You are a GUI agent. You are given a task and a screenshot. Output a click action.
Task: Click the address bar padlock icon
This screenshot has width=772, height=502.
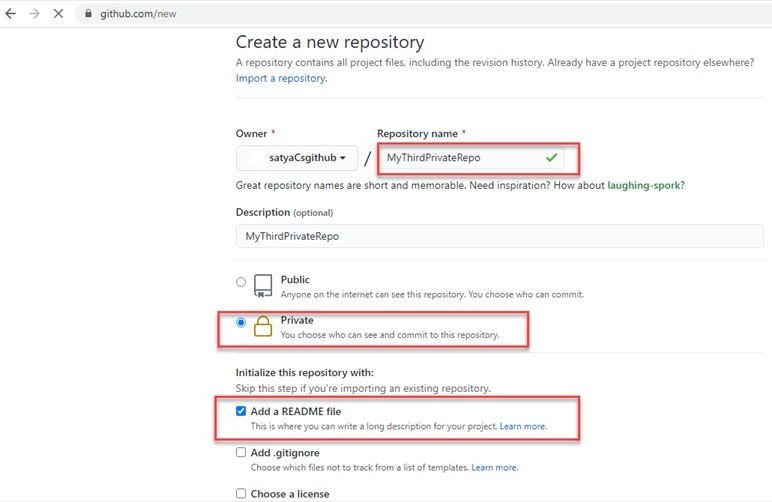[88, 15]
